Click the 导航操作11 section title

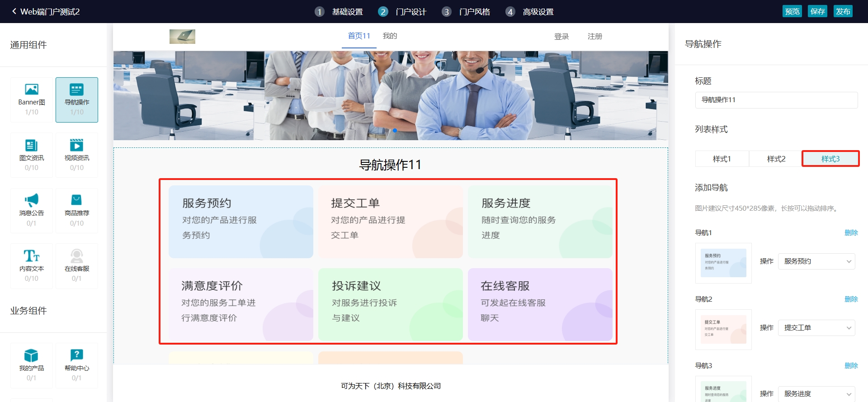coord(390,165)
